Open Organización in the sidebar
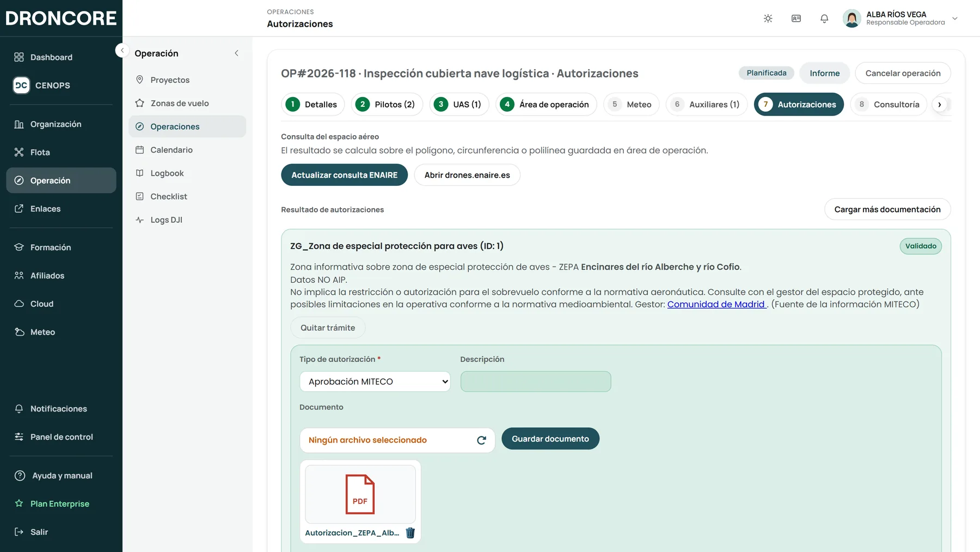Screen dimensions: 980x552 61,124
